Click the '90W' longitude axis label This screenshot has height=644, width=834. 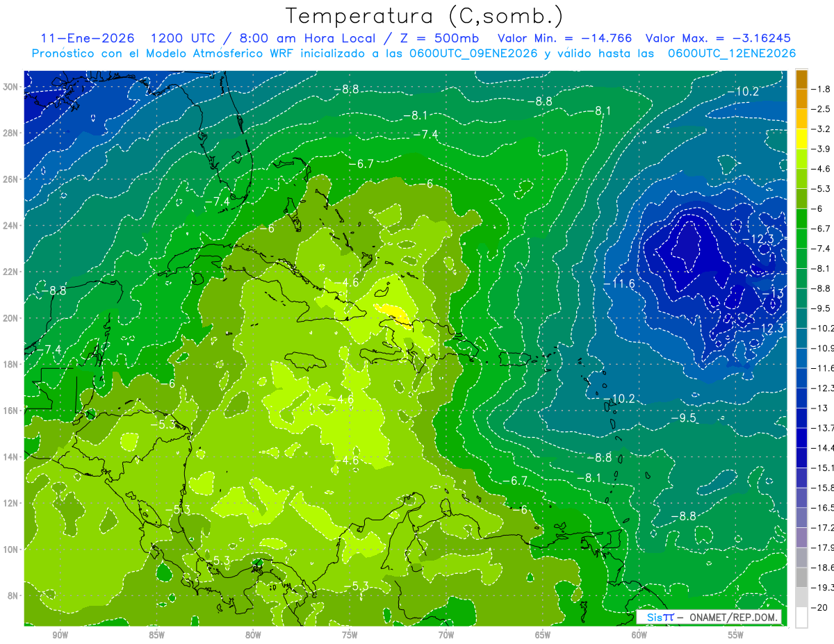coord(60,634)
